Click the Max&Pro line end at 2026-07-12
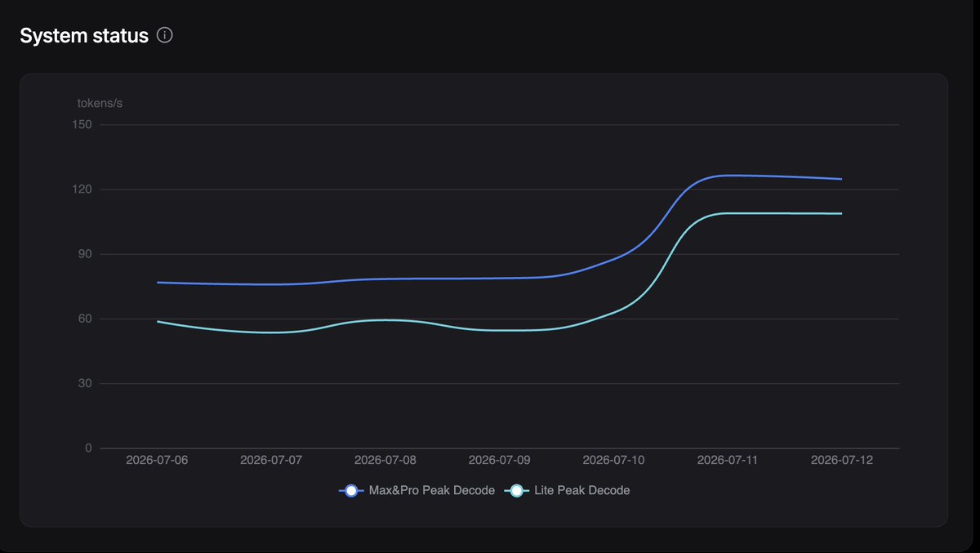 (x=841, y=179)
